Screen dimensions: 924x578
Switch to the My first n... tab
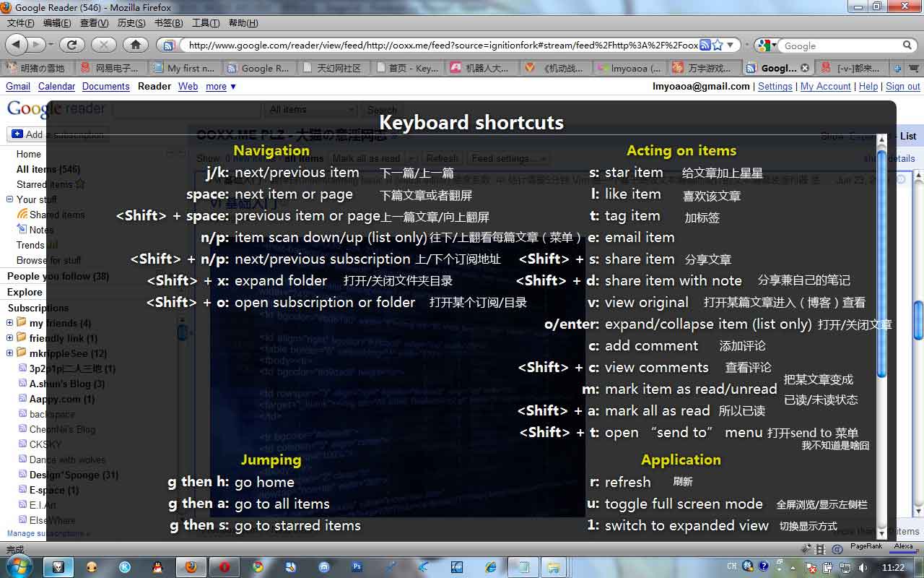coord(186,68)
